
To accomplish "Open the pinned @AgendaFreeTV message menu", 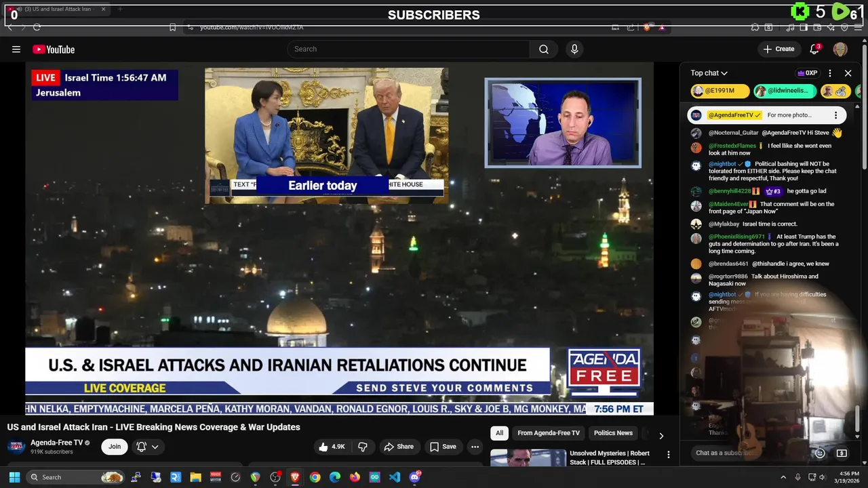I will click(835, 115).
